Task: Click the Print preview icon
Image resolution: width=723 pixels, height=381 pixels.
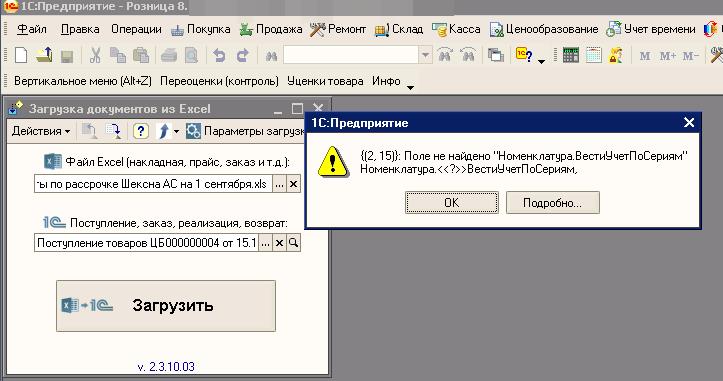Action: pos(191,55)
